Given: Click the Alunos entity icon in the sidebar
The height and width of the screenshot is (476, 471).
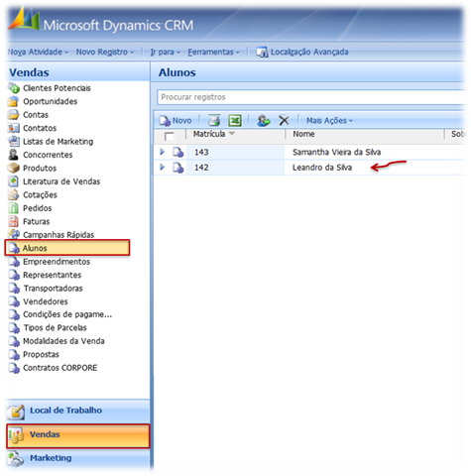Looking at the screenshot, I should 14,248.
